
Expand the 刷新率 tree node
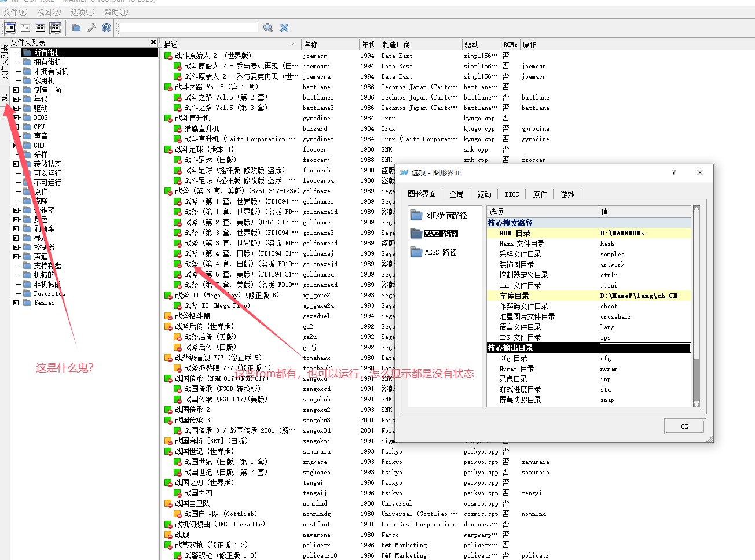16,229
